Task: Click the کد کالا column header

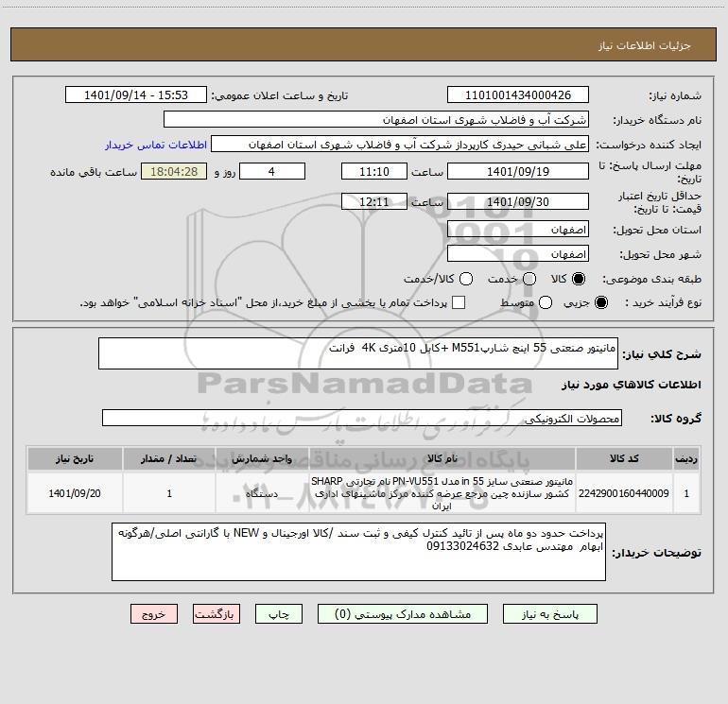Action: tap(624, 458)
